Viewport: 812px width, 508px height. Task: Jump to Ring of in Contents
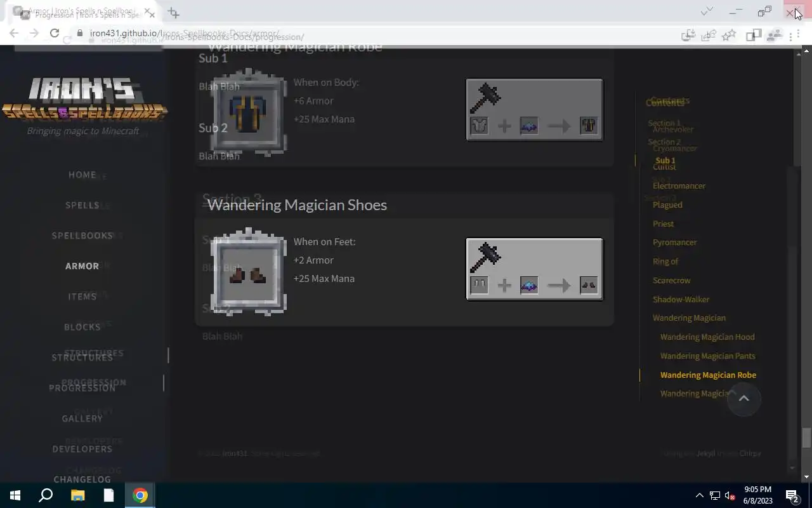665,262
